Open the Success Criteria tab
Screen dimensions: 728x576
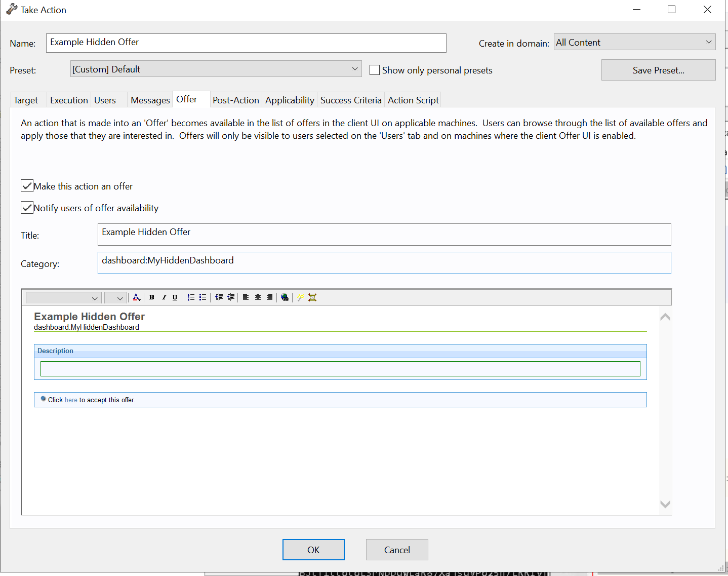351,100
